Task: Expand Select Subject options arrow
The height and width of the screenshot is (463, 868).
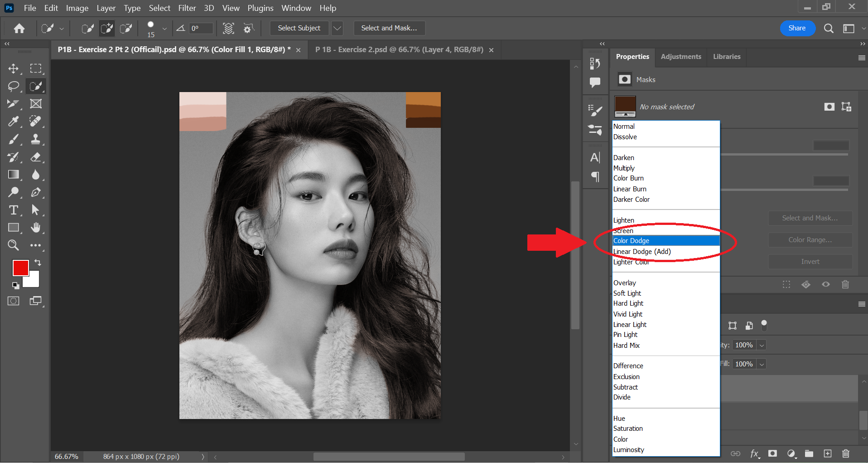Action: click(337, 28)
